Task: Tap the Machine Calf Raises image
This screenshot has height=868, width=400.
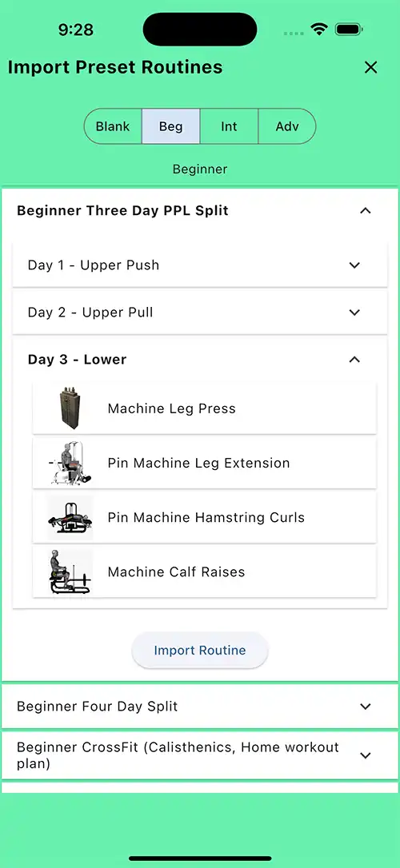Action: point(70,571)
